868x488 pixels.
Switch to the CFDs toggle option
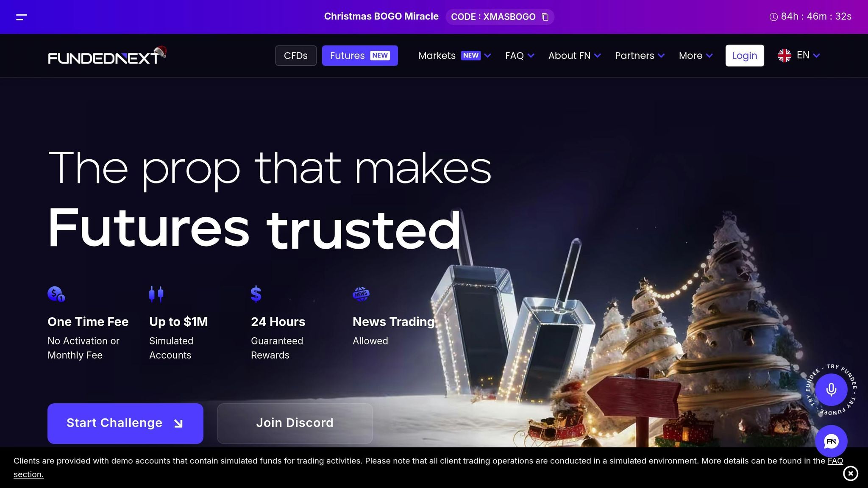tap(296, 55)
